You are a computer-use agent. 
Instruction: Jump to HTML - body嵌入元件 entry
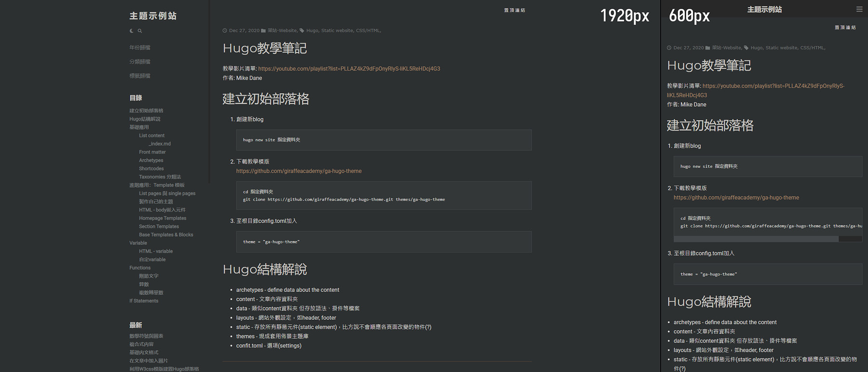[x=162, y=210]
